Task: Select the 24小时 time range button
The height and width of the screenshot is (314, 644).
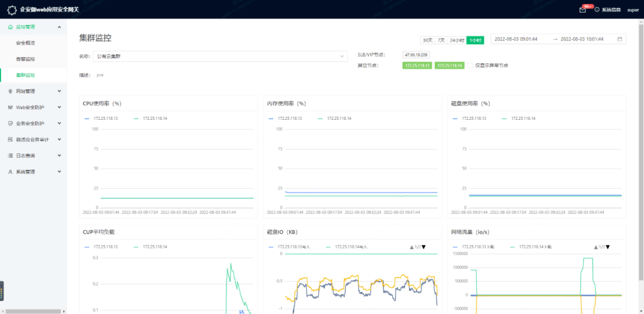Action: 457,40
